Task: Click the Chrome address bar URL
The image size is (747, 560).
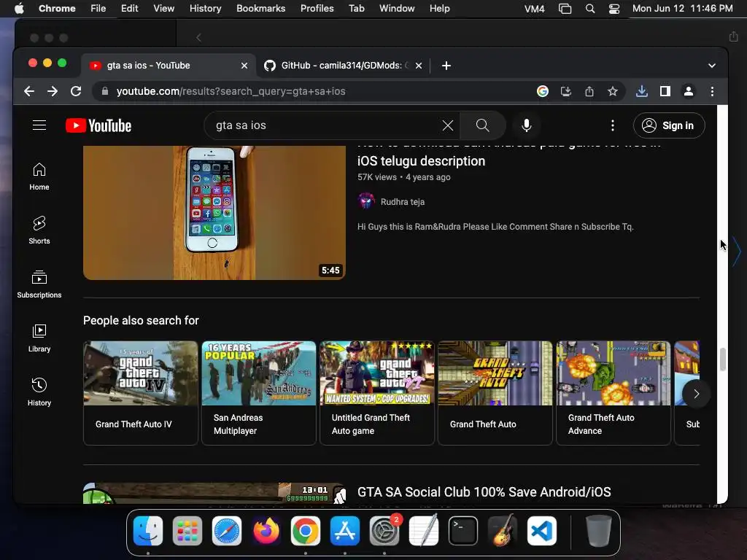Action: click(231, 91)
